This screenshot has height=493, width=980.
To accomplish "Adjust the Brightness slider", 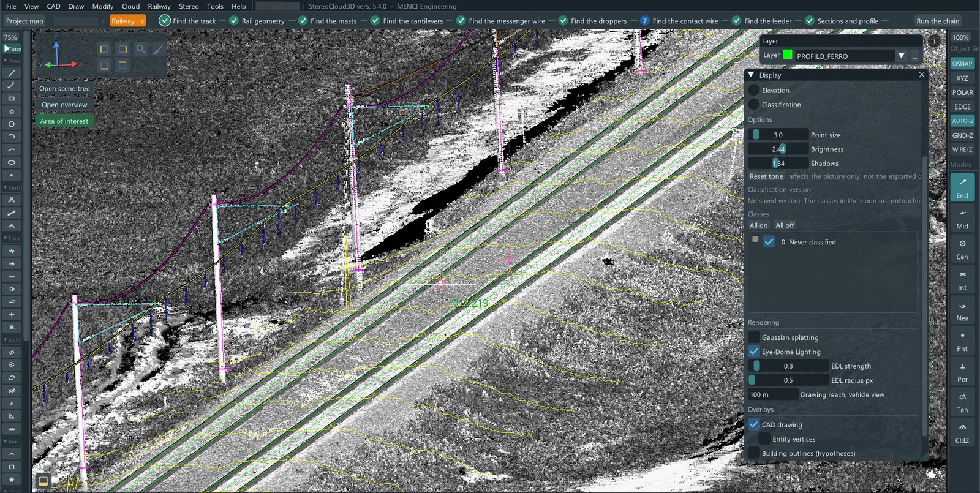I will coord(778,149).
